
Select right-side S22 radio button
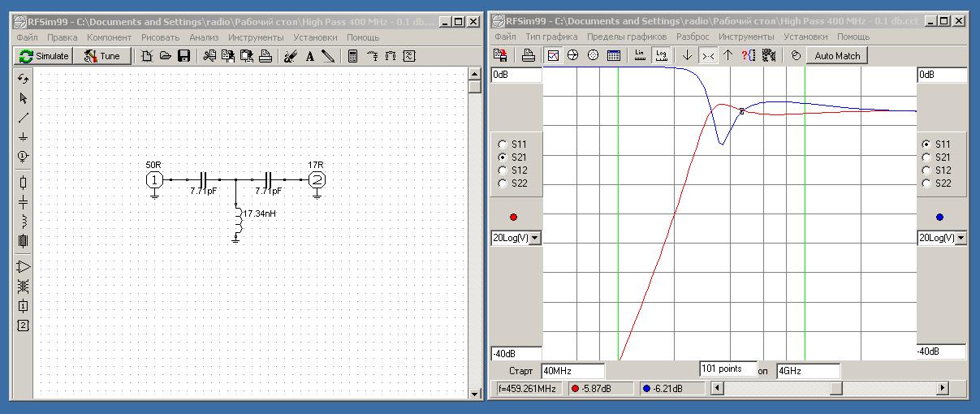926,183
